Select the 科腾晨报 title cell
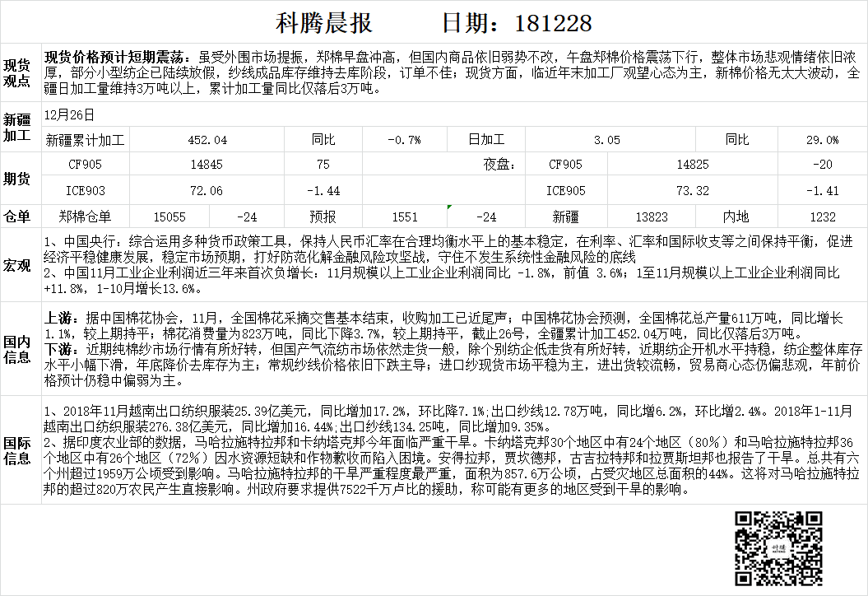Screen dimensions: 868x596 click(323, 22)
